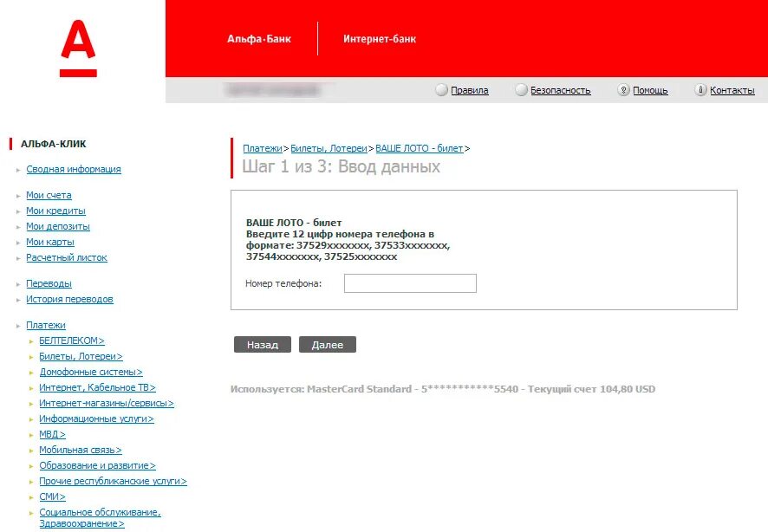Go to Билеты, Лотереи in the breadcrumb
Viewport: 768px width, 532px height.
click(x=329, y=148)
